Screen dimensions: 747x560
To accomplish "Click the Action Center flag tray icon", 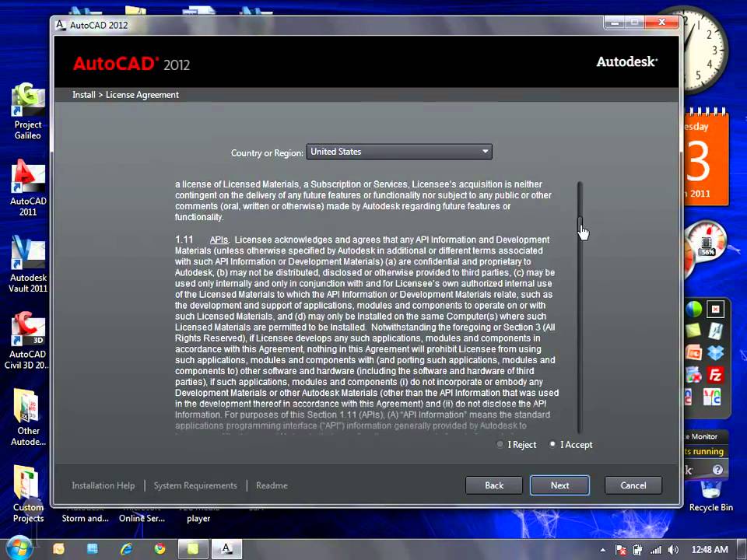I will pos(620,550).
